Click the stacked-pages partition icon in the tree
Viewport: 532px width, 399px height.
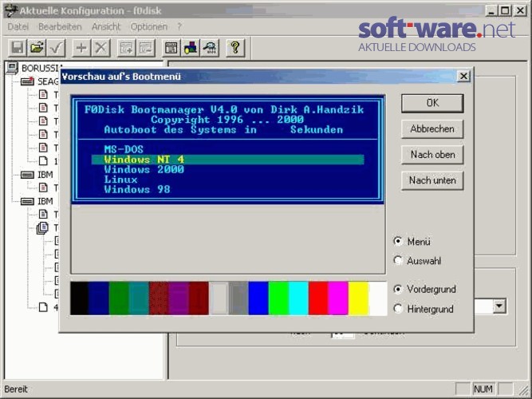tap(42, 228)
